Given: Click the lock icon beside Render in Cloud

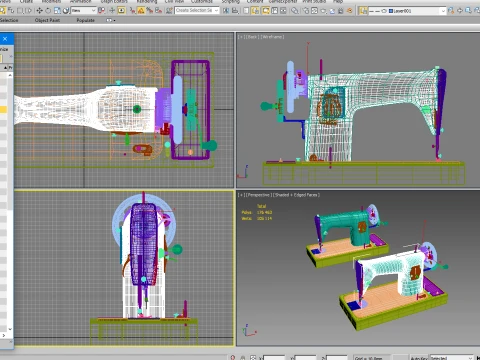Looking at the screenshot, I should click(341, 11).
